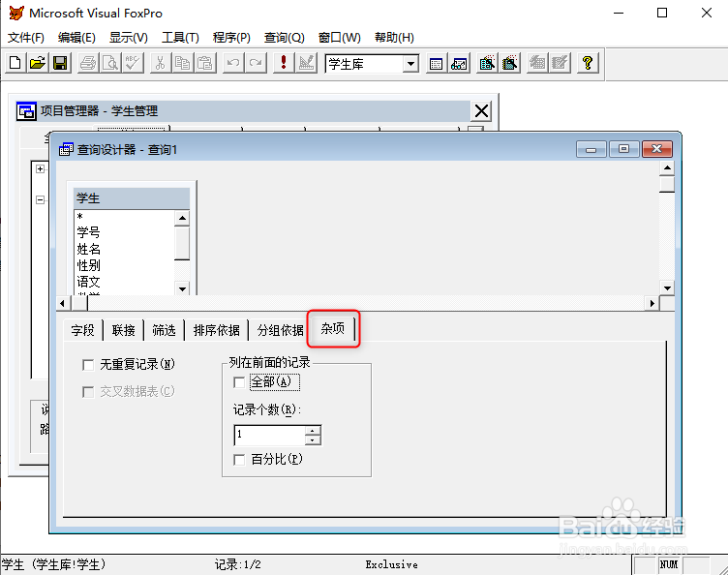Tick the 百分比(P) checkbox
Screen dimensions: 728x575
pyautogui.click(x=239, y=460)
